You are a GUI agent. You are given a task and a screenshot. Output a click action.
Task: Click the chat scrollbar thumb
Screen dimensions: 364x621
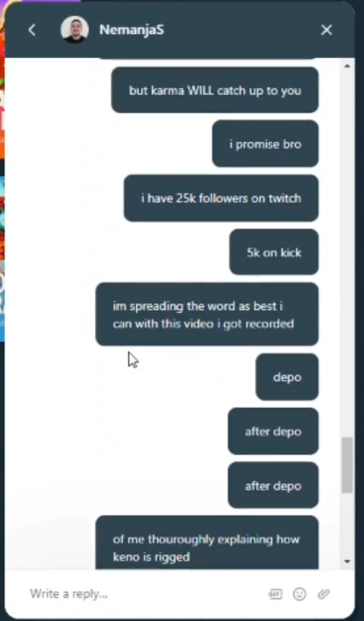click(347, 465)
